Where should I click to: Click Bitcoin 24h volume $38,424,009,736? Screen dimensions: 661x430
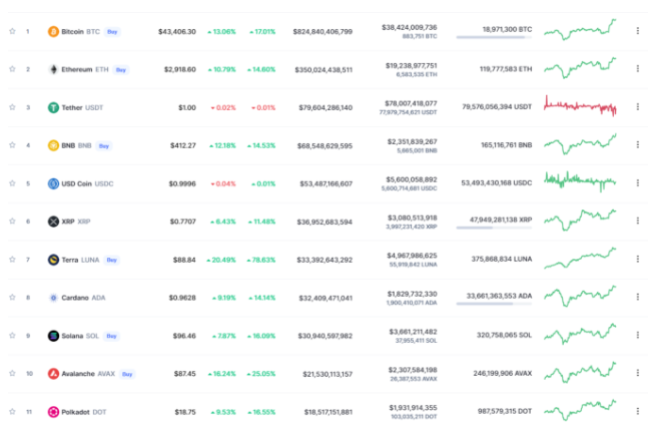[409, 27]
